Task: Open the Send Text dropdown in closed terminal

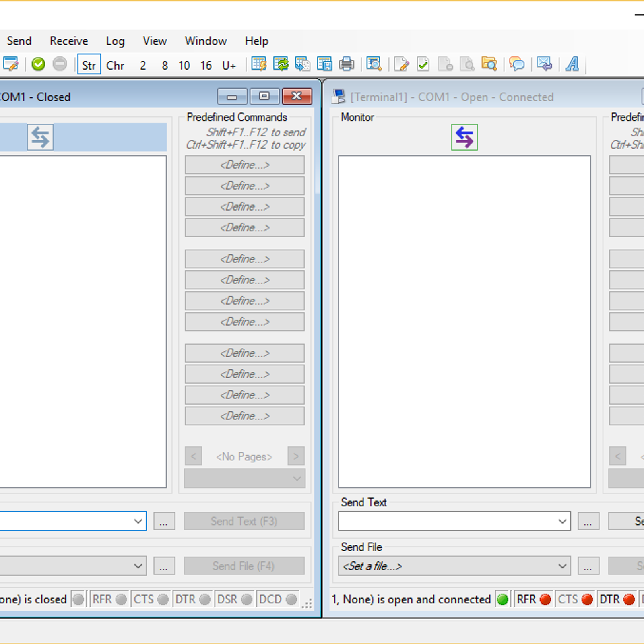Action: tap(138, 521)
